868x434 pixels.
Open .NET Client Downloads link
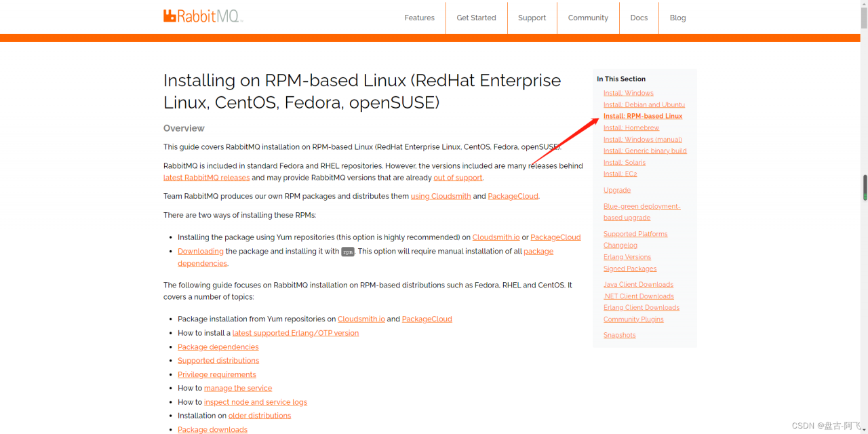click(x=639, y=296)
